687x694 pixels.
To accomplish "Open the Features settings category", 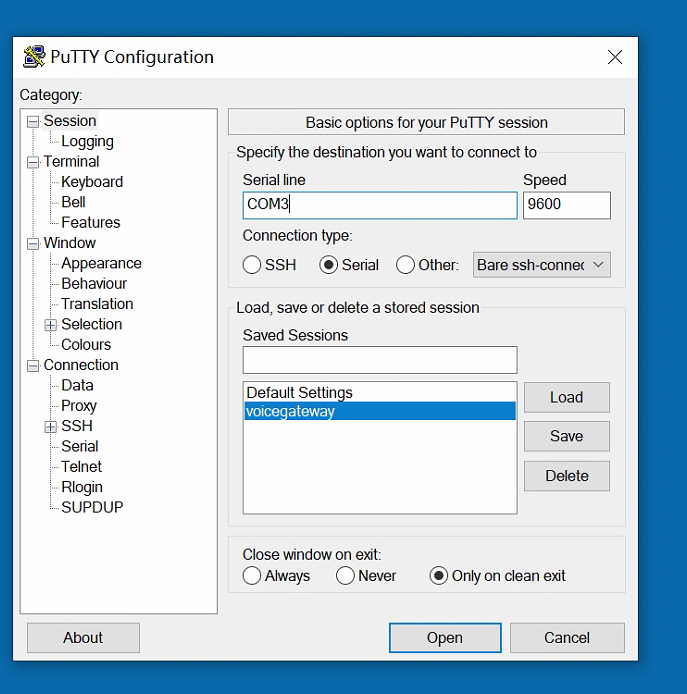I will click(x=91, y=223).
